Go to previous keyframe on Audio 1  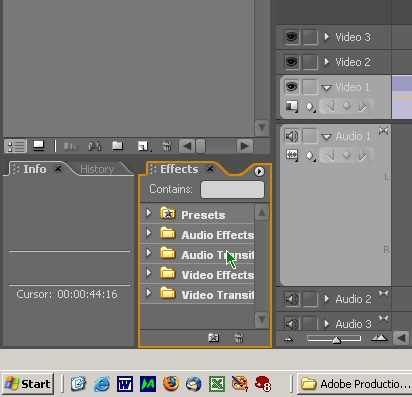pyautogui.click(x=330, y=155)
